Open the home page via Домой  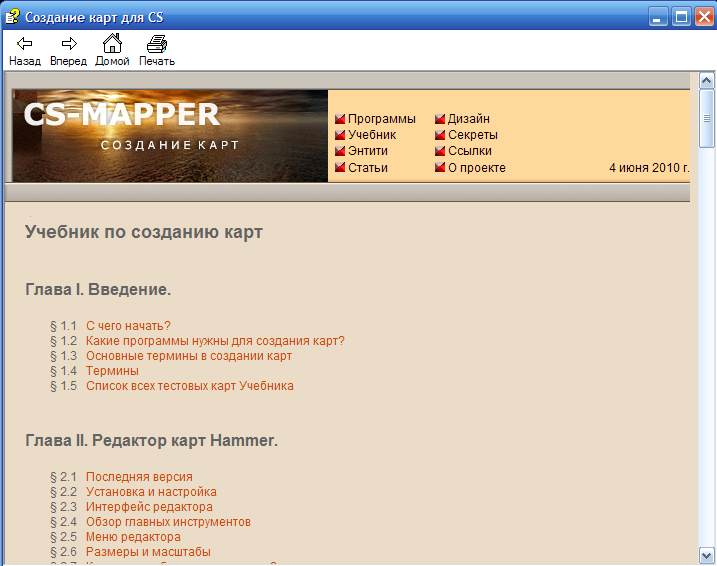[x=112, y=50]
